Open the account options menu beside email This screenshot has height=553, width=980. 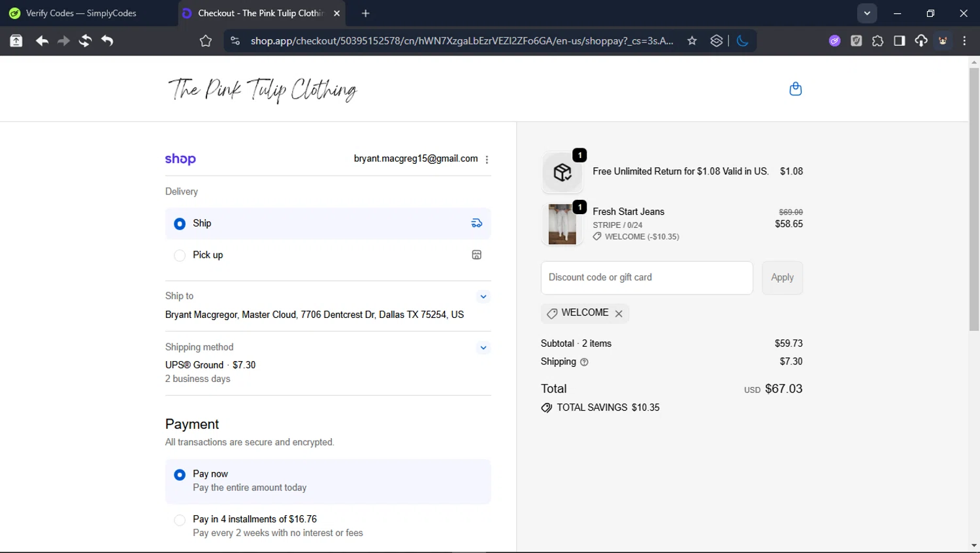point(487,159)
